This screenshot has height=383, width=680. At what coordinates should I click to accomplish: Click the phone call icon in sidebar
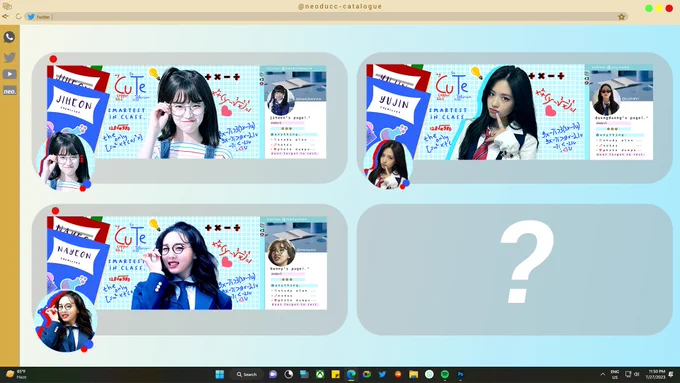click(9, 37)
